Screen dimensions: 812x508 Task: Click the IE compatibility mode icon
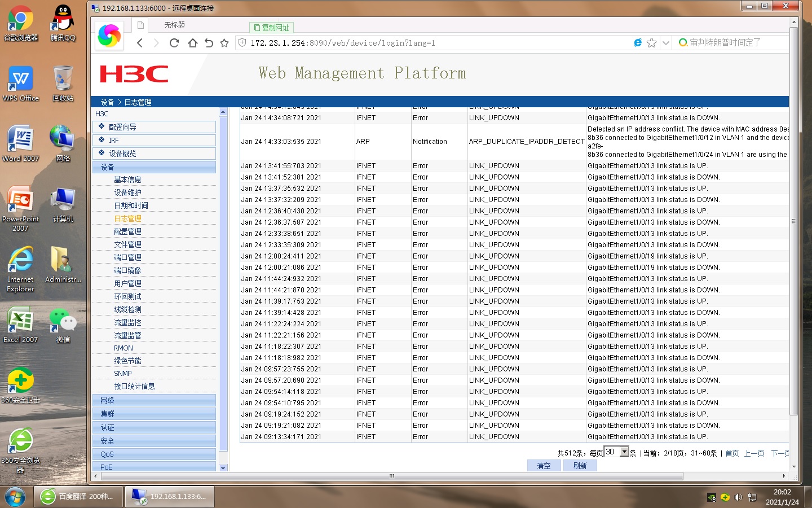pyautogui.click(x=638, y=43)
